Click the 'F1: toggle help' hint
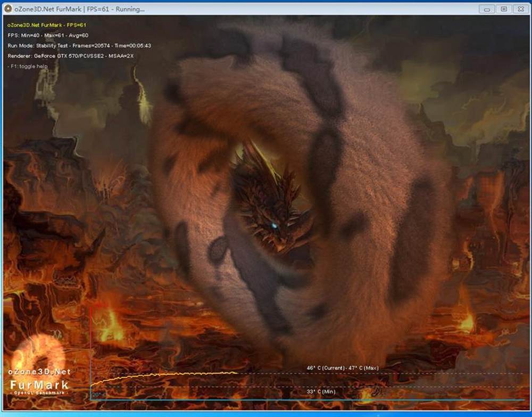532x417 pixels. [28, 66]
